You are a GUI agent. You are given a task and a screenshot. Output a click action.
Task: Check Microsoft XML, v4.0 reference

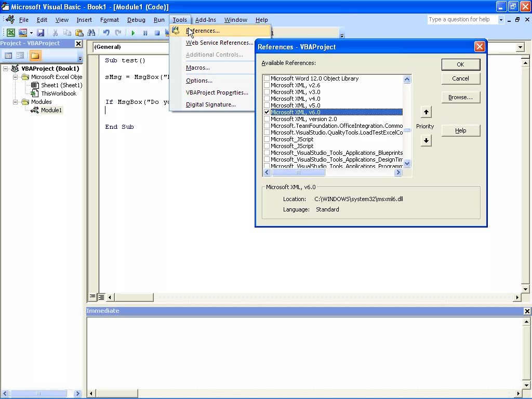(x=267, y=99)
